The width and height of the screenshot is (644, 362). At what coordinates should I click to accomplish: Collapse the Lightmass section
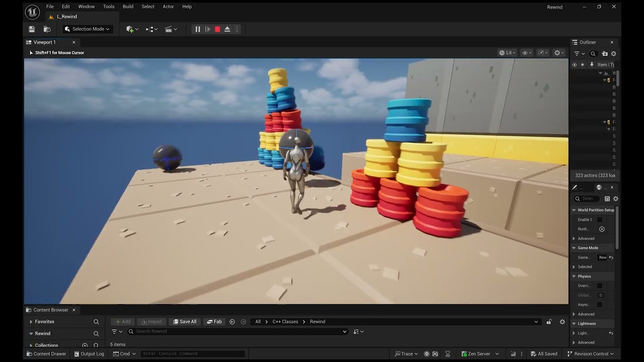click(574, 324)
